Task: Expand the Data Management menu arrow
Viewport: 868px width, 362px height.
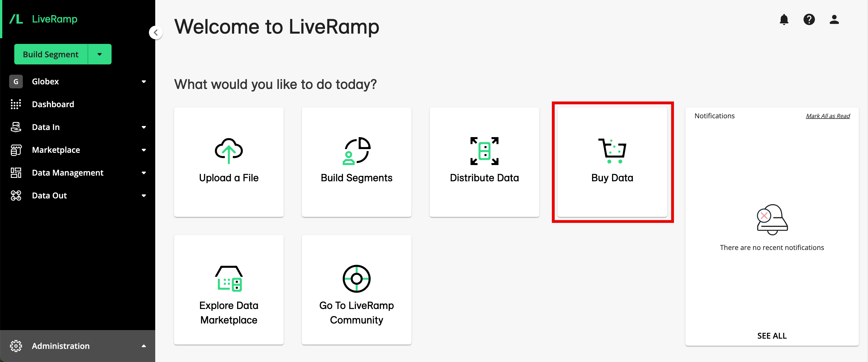Action: [x=144, y=173]
